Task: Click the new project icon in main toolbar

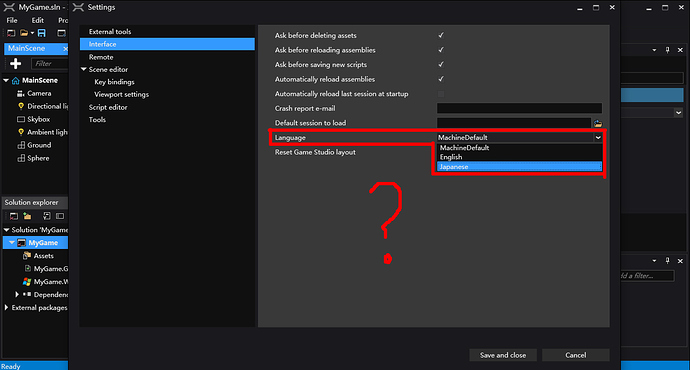Action: [11, 33]
